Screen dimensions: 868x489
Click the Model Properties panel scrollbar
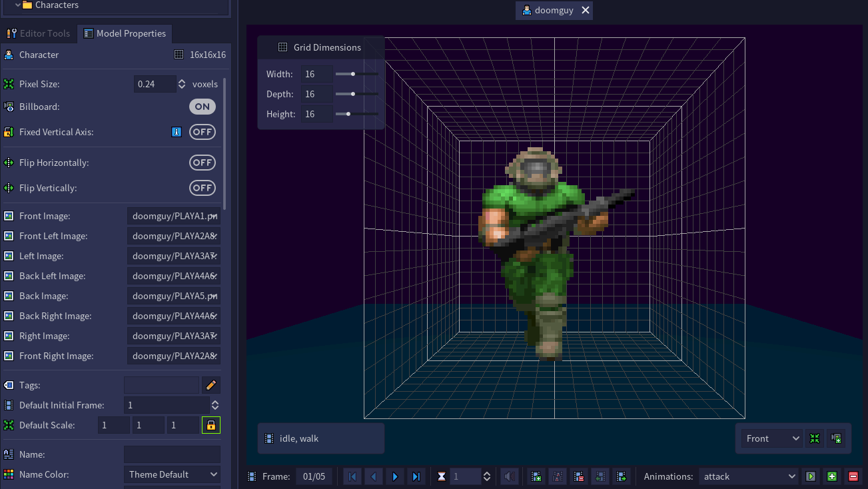[x=225, y=143]
